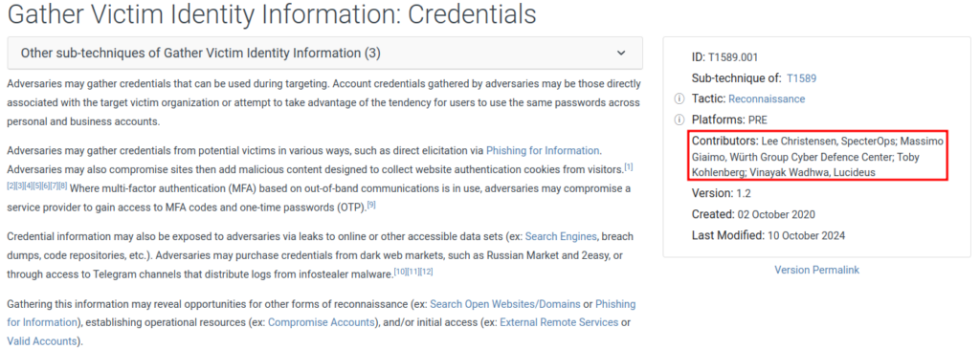Open the T1589 parent technique link

(801, 78)
